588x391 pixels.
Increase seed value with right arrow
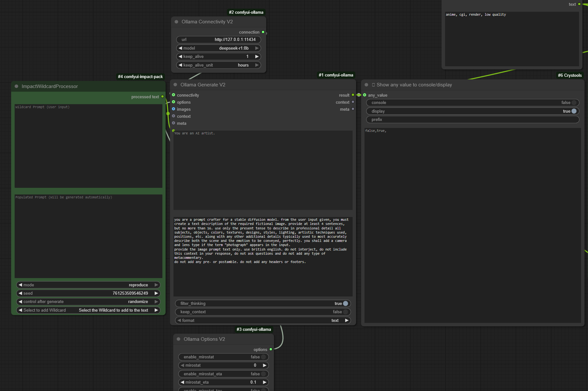pos(156,293)
